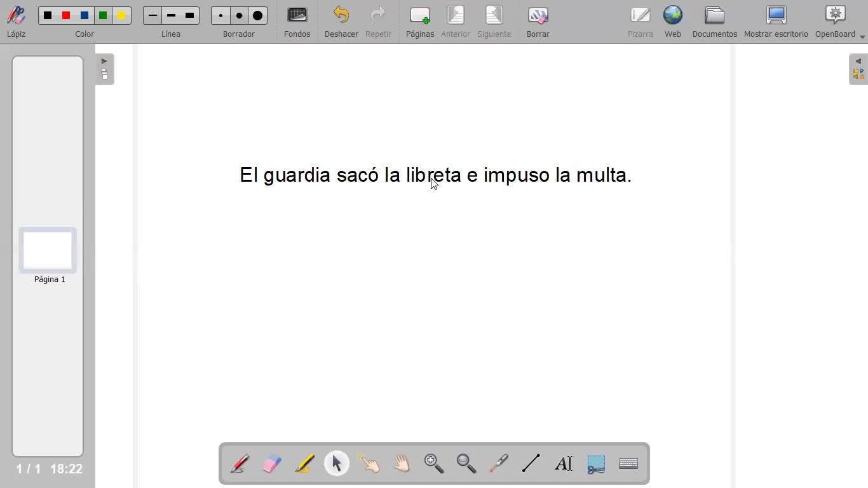Select the pen tool in the bottom palette

(240, 463)
